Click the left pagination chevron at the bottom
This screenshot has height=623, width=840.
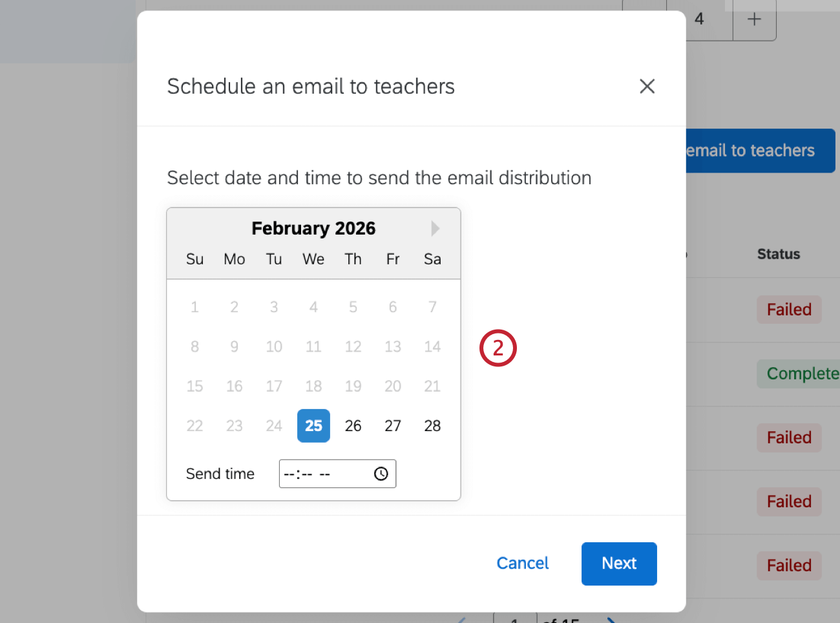(x=461, y=618)
